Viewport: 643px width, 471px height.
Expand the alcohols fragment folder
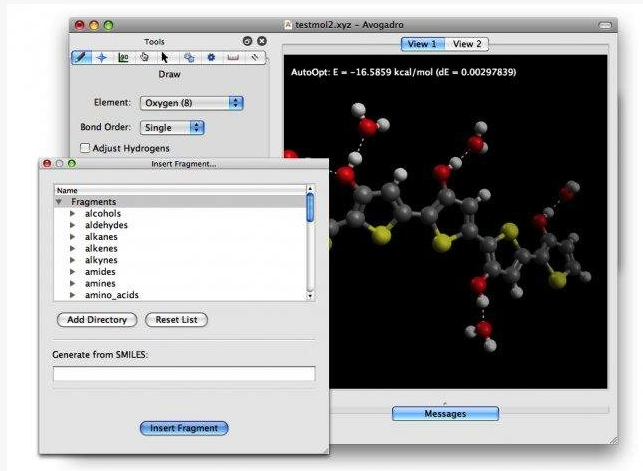pos(72,214)
